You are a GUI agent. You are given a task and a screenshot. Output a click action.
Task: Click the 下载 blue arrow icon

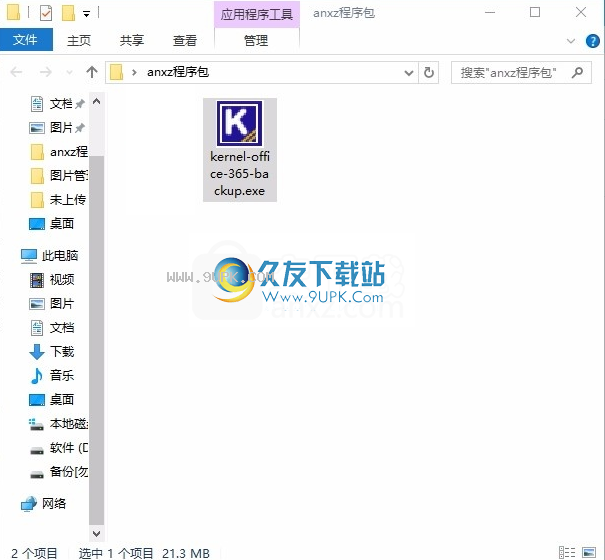(37, 352)
